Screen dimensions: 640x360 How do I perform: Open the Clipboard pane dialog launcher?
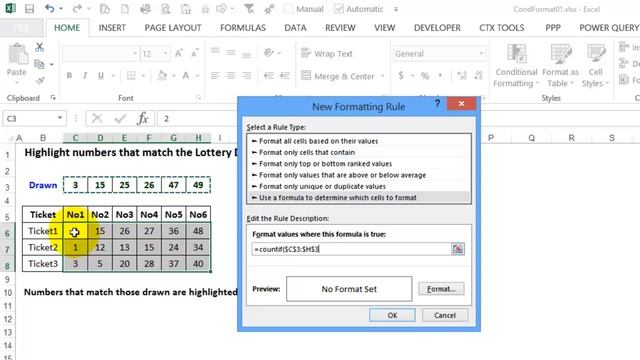(53, 98)
